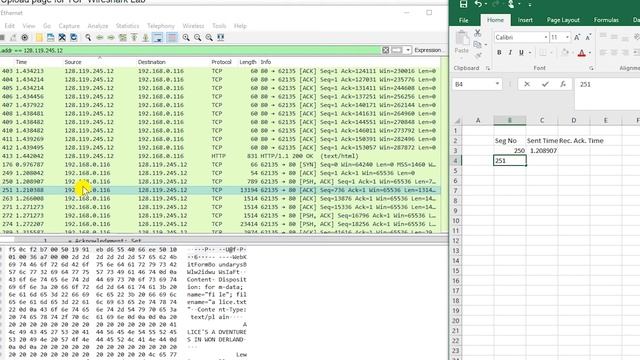Close the Wireshark capture file icon

point(62,38)
